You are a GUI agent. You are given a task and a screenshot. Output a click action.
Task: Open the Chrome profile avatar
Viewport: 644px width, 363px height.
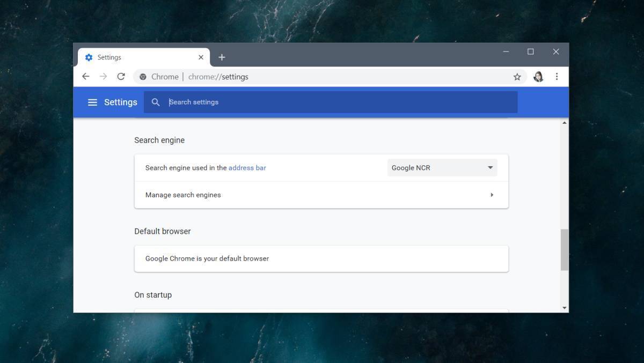point(538,76)
